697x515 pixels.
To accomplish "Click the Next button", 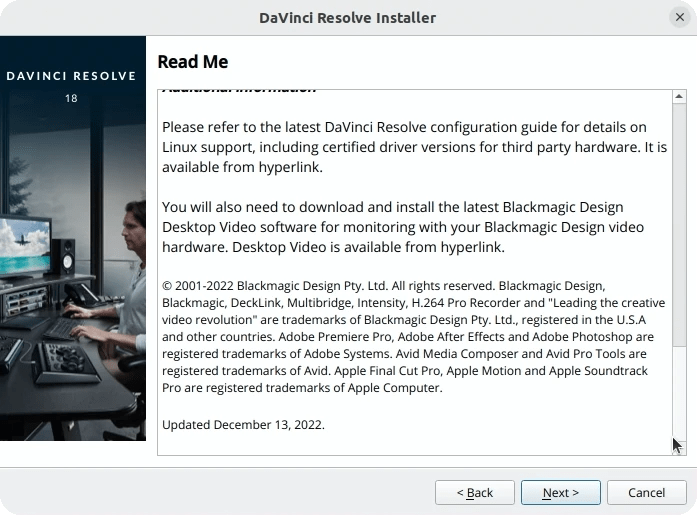I will (561, 492).
